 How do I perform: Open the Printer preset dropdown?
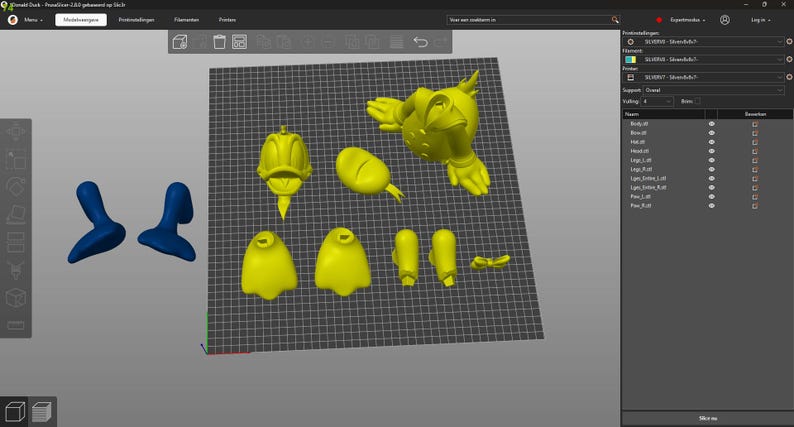703,77
